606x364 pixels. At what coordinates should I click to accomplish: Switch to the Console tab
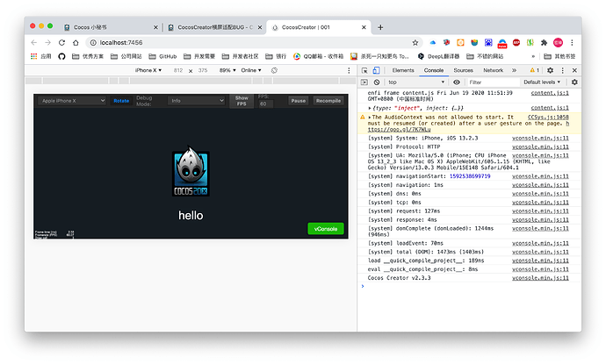pos(434,70)
